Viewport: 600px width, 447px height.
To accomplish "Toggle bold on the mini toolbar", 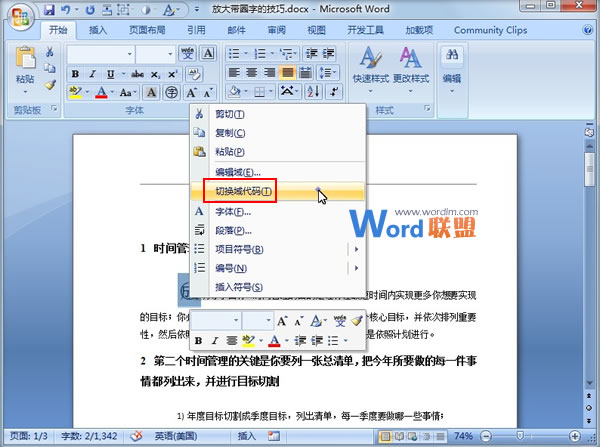I will click(198, 340).
